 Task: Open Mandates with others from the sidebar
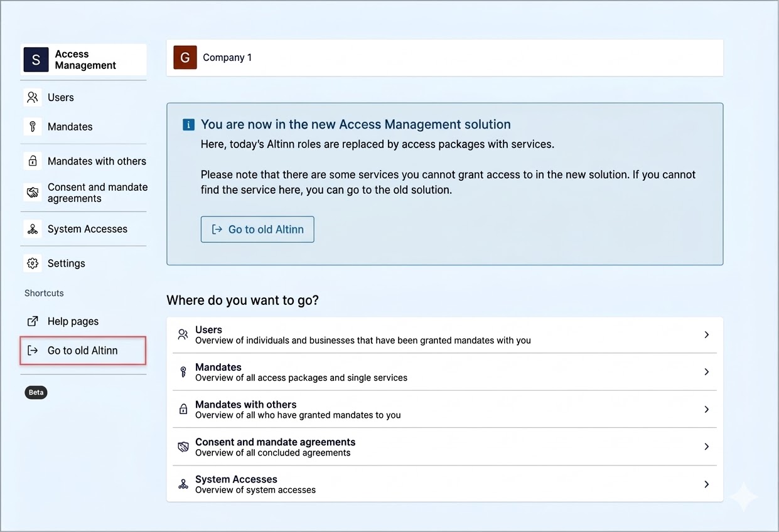[x=97, y=161]
